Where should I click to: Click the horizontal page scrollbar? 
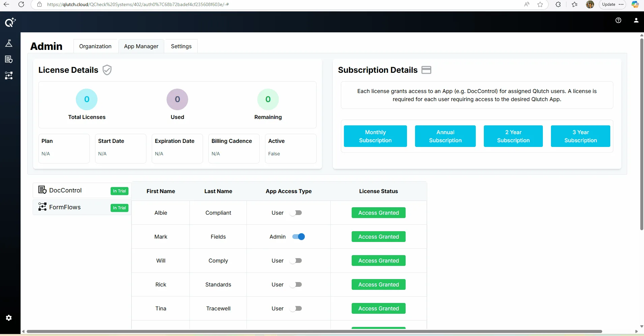[x=314, y=332]
